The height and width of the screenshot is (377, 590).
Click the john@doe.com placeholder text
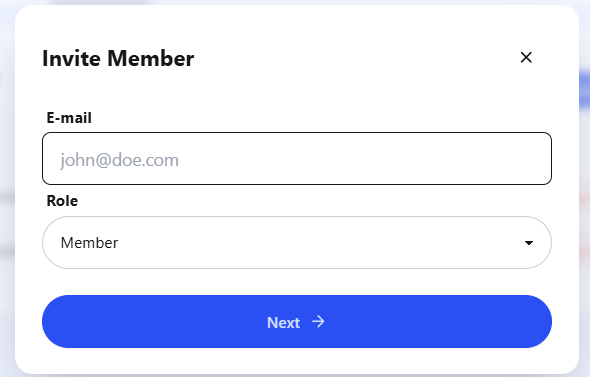(x=119, y=160)
